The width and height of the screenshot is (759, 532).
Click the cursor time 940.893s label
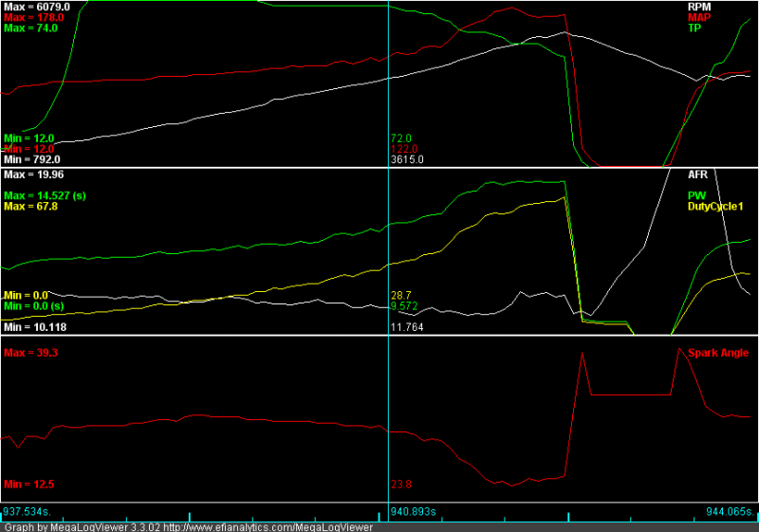[414, 512]
